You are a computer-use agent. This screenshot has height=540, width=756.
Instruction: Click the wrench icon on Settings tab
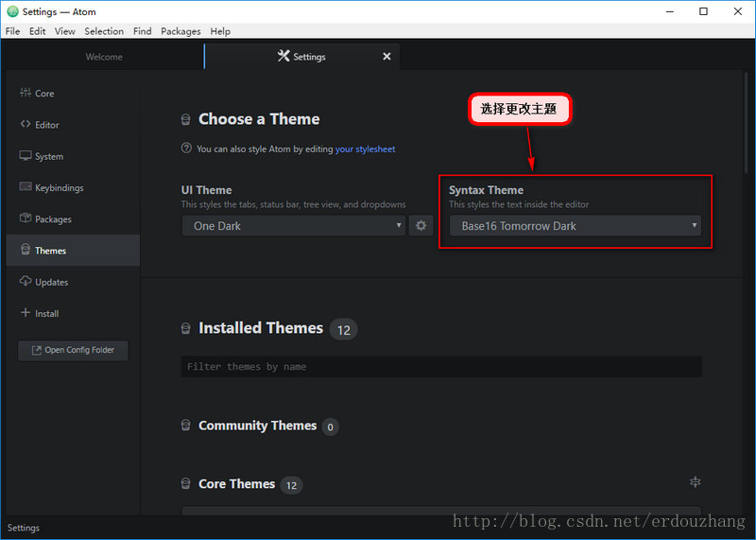[x=283, y=56]
